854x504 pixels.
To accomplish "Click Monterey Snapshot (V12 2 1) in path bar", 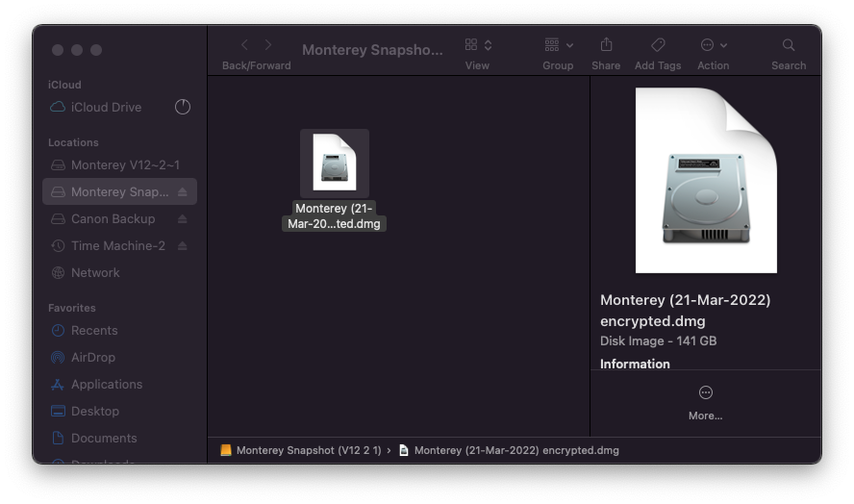I will (301, 450).
